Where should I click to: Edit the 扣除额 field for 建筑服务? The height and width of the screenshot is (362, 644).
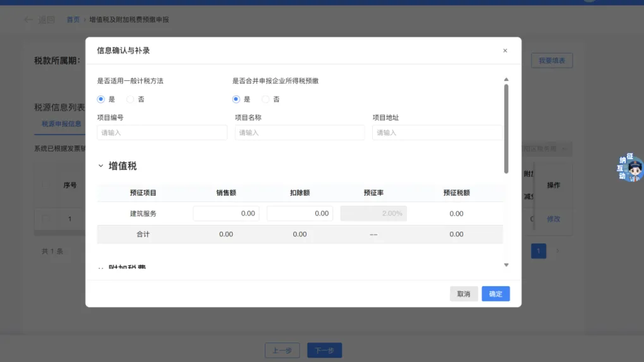[300, 214]
